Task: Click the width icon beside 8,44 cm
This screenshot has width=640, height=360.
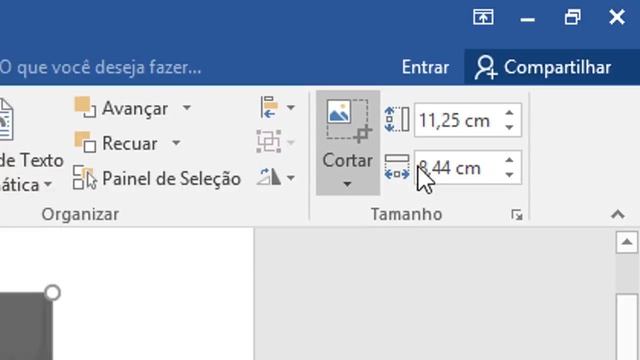Action: point(397,167)
